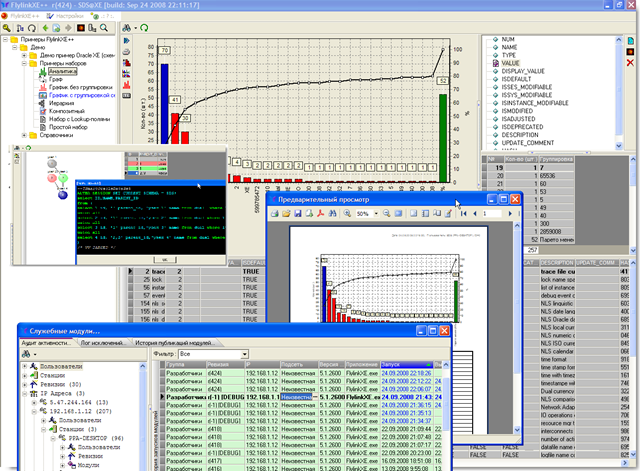This screenshot has height=471, width=640.
Task: Go to previous page in preview window
Action: click(475, 213)
